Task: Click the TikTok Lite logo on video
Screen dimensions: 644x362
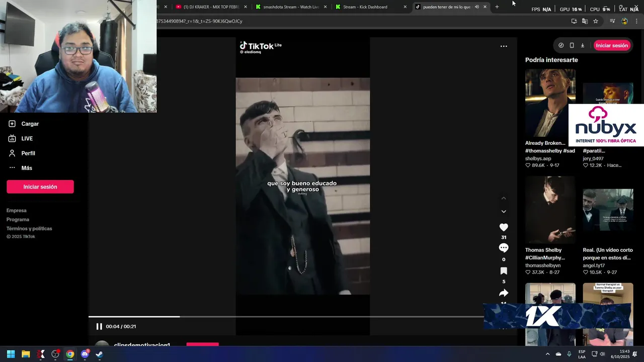Action: 261,46
